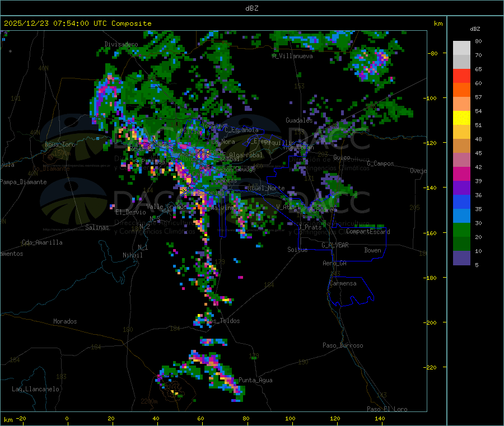Click the Goico label

pos(342,157)
